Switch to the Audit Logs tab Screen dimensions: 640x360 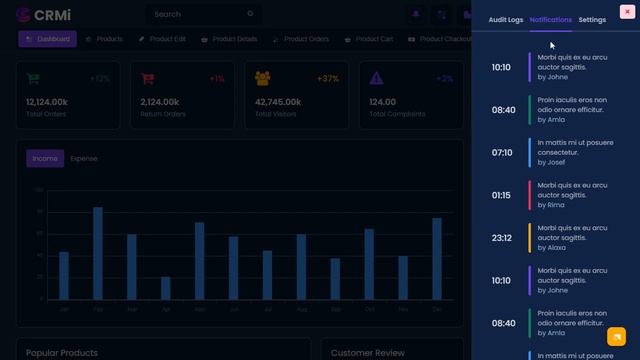pos(506,20)
